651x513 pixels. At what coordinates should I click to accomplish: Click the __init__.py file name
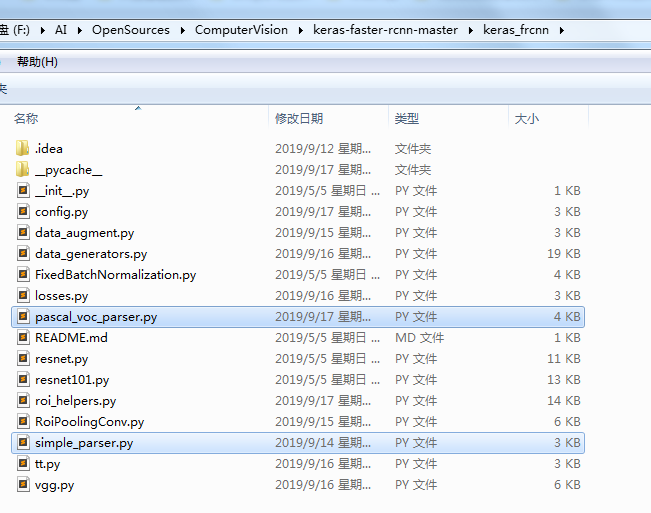coord(62,191)
